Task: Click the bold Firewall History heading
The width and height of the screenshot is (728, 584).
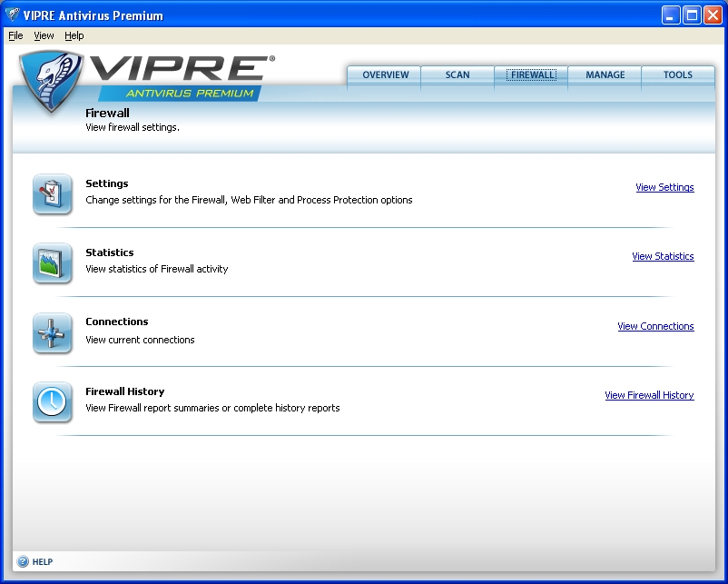Action: coord(125,391)
